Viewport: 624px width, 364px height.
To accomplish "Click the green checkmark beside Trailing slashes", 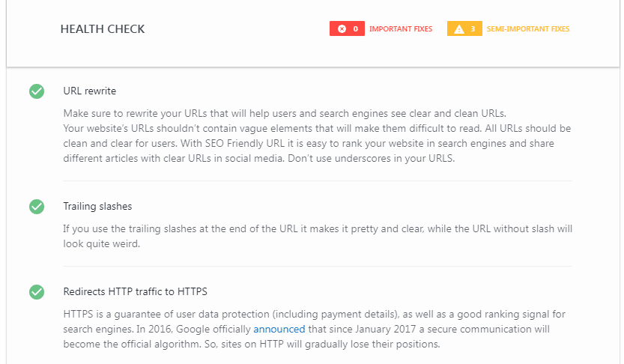I will pos(37,207).
